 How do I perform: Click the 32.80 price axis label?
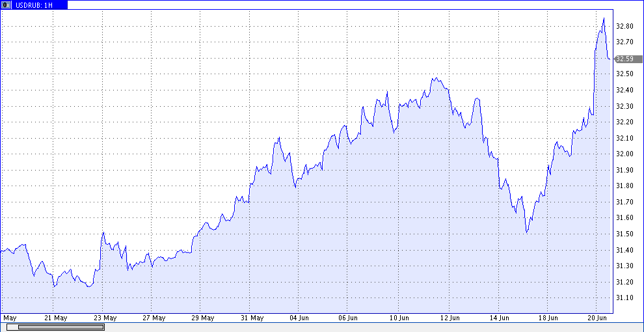point(624,26)
